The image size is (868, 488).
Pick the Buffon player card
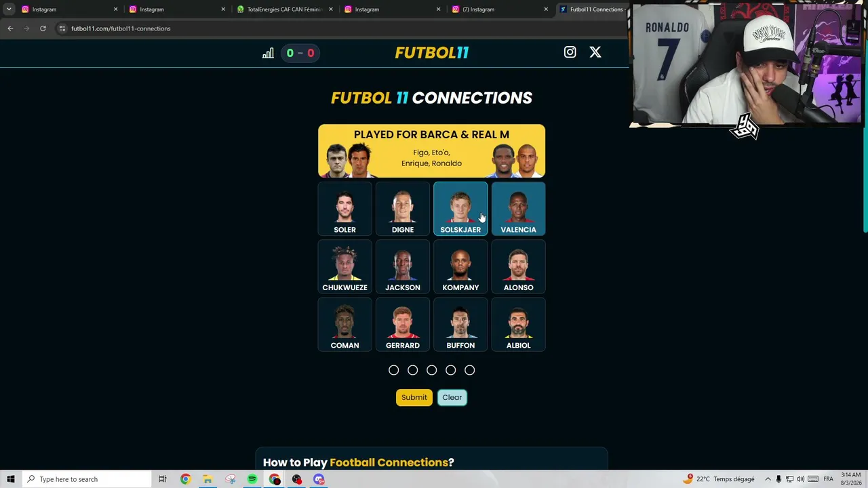(x=460, y=325)
